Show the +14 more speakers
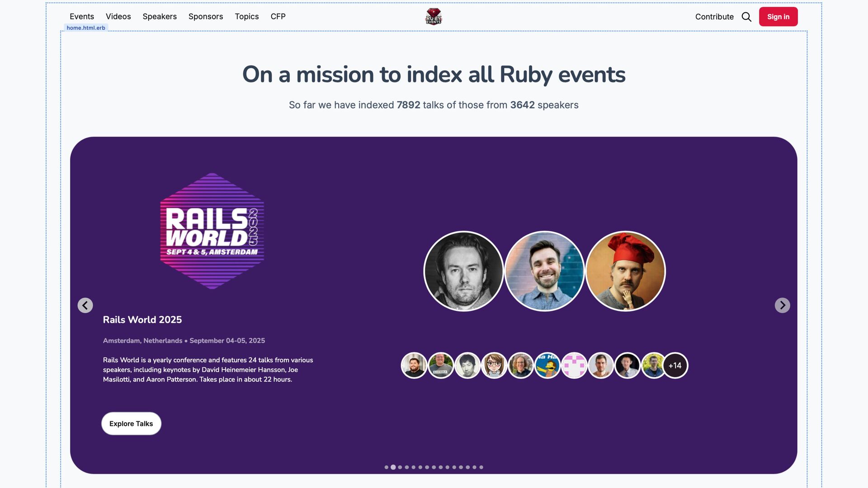Screen dimensions: 868x488 coord(675,366)
